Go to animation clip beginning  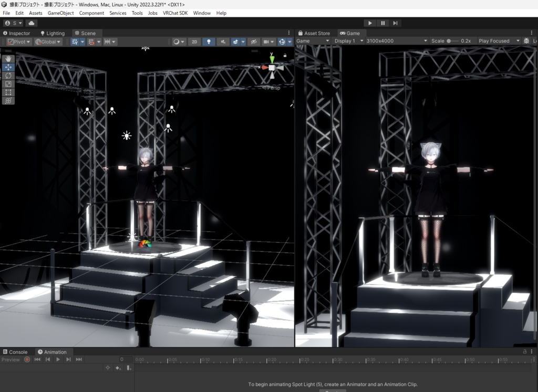[37, 359]
